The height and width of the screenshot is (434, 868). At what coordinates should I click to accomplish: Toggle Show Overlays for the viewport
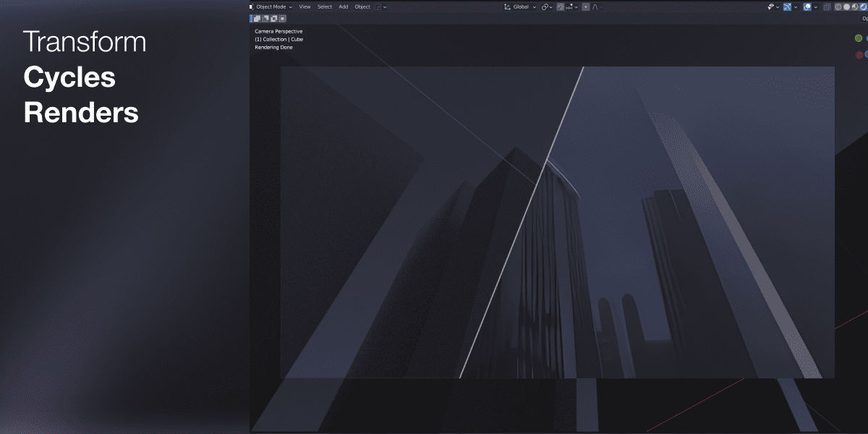[x=807, y=7]
